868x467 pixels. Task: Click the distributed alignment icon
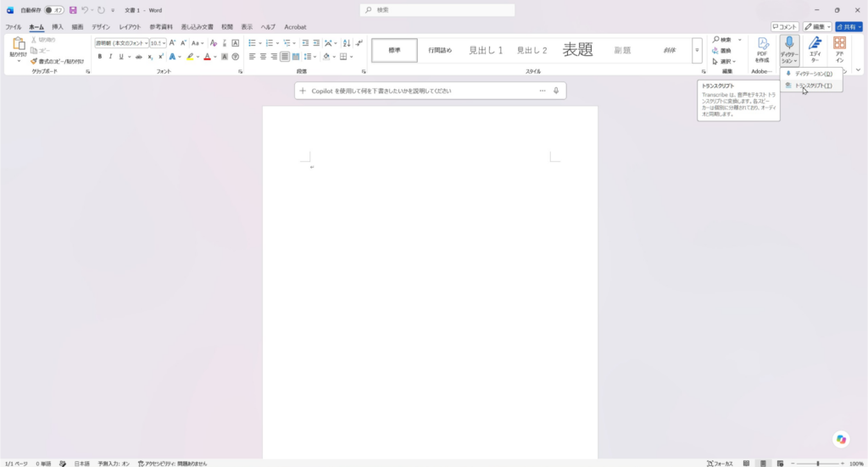[296, 57]
